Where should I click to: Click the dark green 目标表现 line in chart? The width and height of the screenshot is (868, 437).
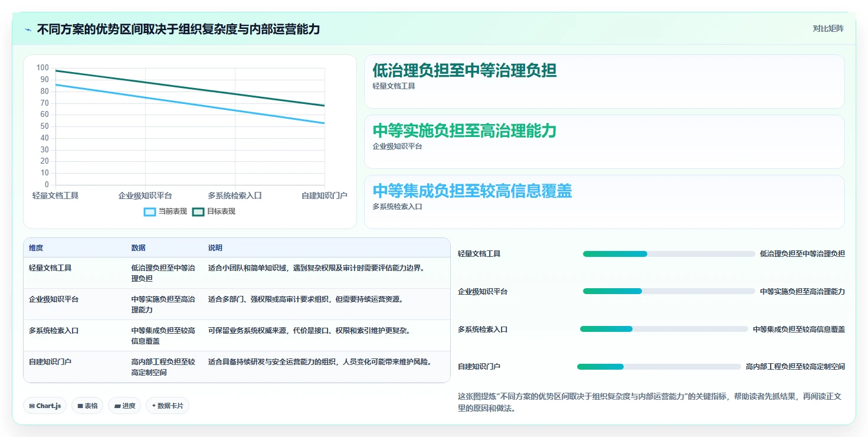click(190, 88)
